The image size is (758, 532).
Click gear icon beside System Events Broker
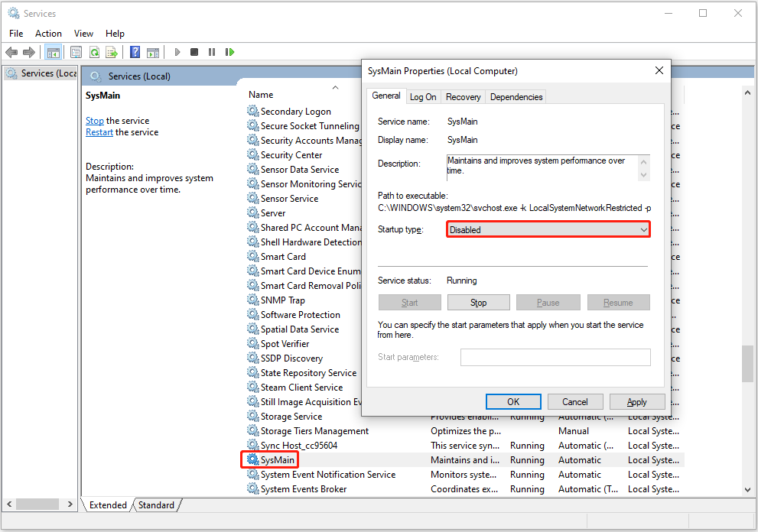pos(253,489)
